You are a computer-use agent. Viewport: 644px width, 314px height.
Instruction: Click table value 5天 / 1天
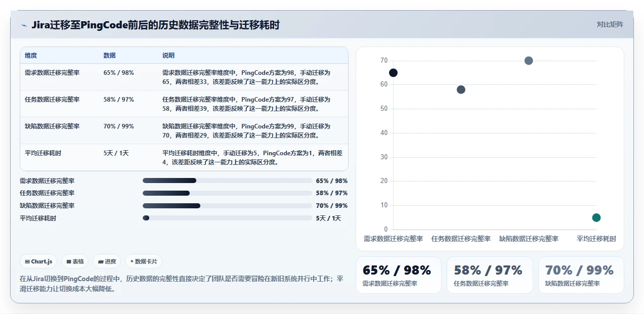point(116,153)
